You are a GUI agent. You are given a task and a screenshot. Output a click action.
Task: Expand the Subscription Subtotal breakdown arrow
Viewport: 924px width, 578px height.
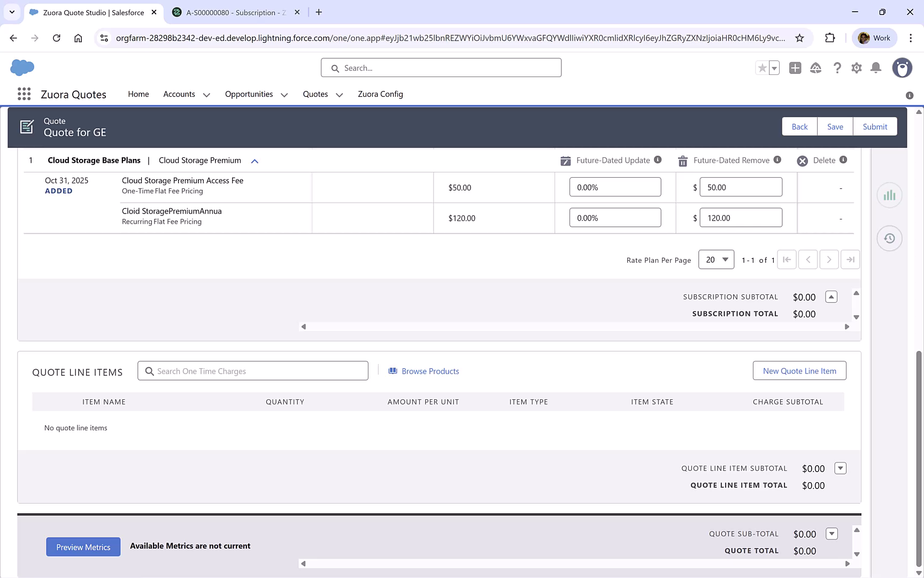830,296
